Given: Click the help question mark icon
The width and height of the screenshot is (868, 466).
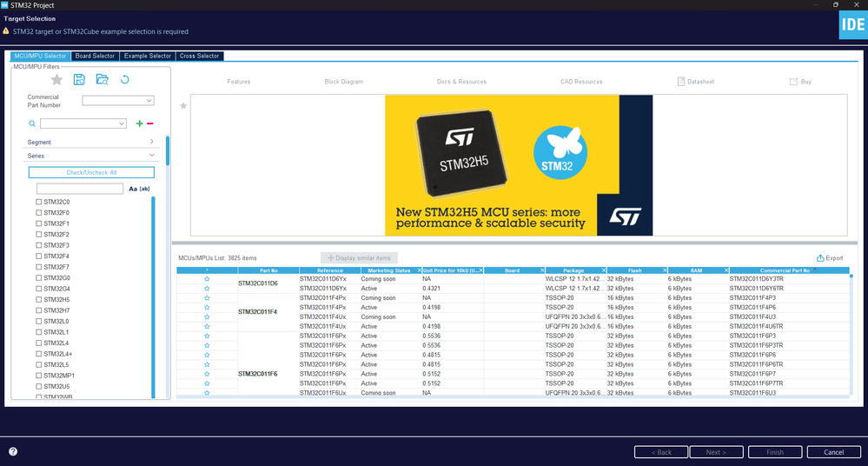Looking at the screenshot, I should [x=13, y=451].
